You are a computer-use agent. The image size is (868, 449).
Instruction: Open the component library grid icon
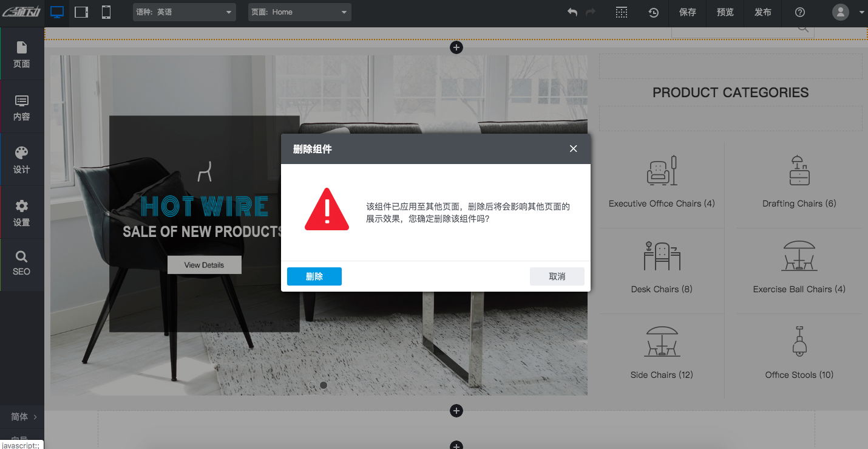(621, 12)
